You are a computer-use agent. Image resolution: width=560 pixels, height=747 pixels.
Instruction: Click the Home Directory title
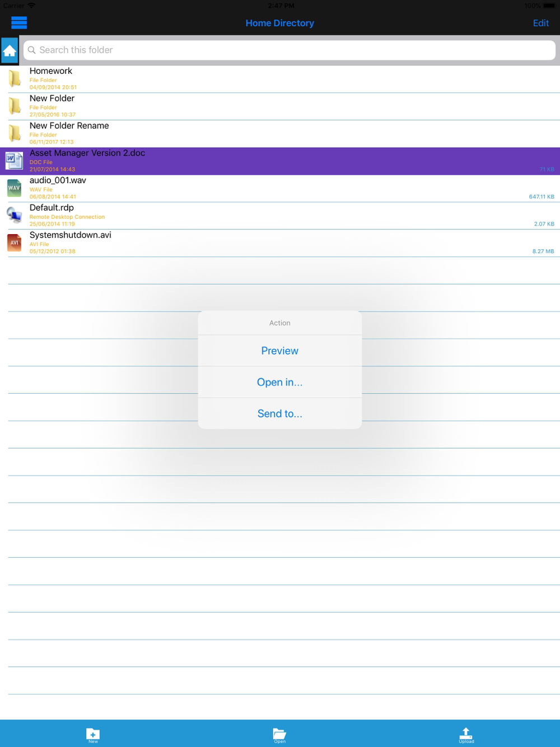[280, 23]
